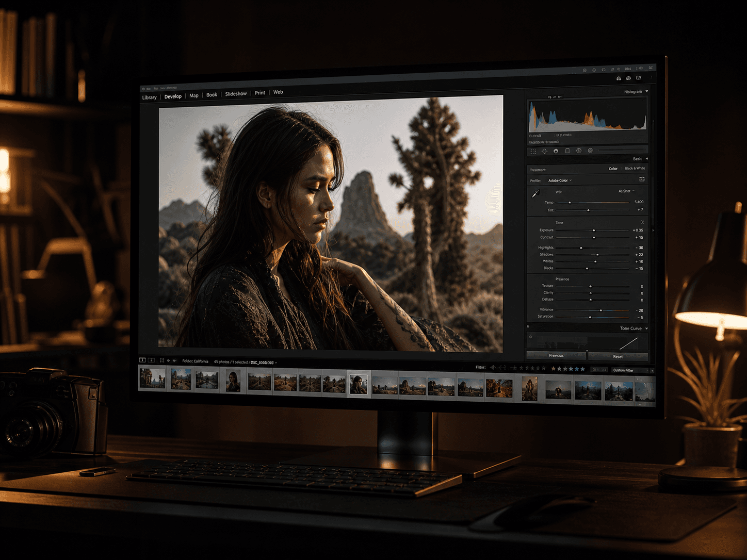Click the Temp slider handle
The image size is (747, 560).
[570, 203]
